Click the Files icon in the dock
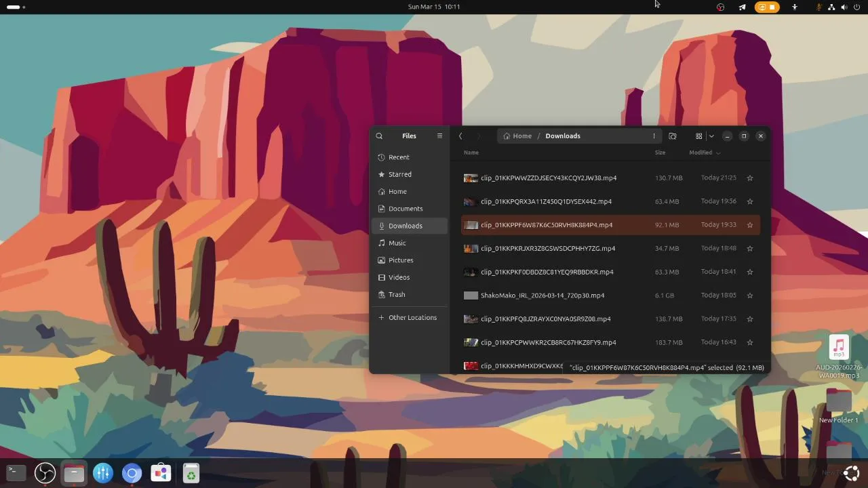This screenshot has height=488, width=868. 74,473
